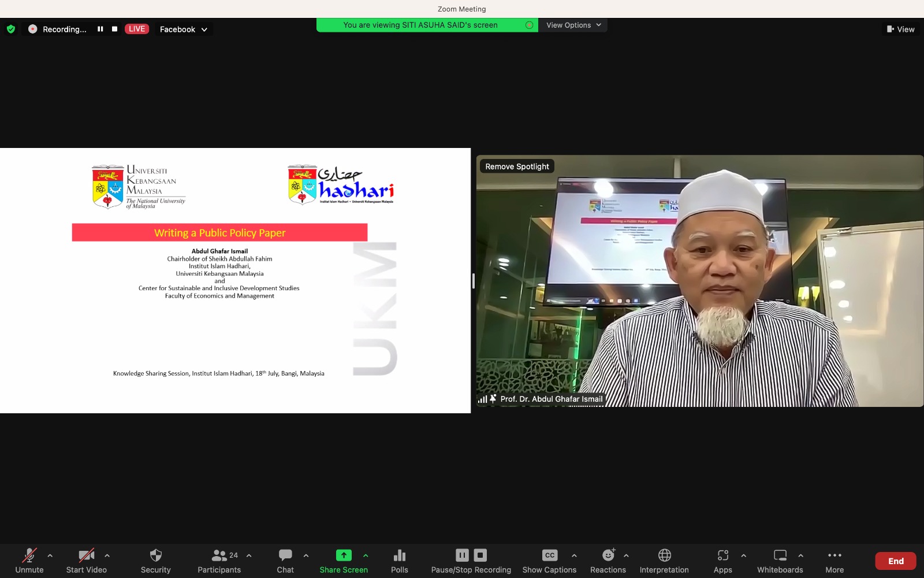924x578 pixels.
Task: Expand the View Options dropdown
Action: pyautogui.click(x=573, y=25)
